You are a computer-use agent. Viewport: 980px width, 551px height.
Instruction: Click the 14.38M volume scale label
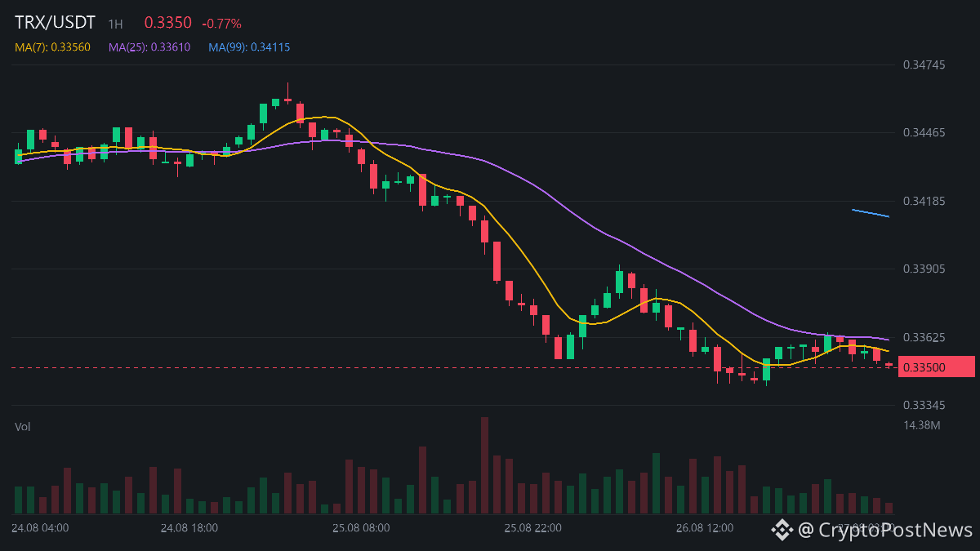click(x=922, y=425)
